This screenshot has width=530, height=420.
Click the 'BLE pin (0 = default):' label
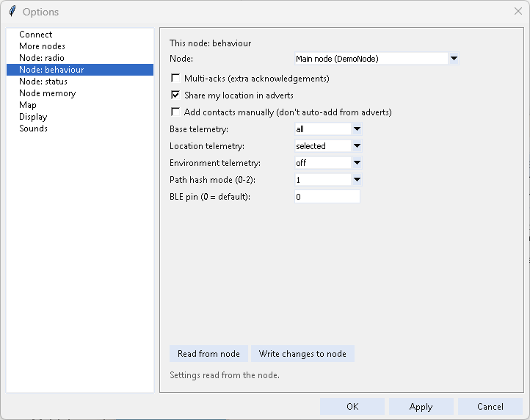pyautogui.click(x=210, y=197)
